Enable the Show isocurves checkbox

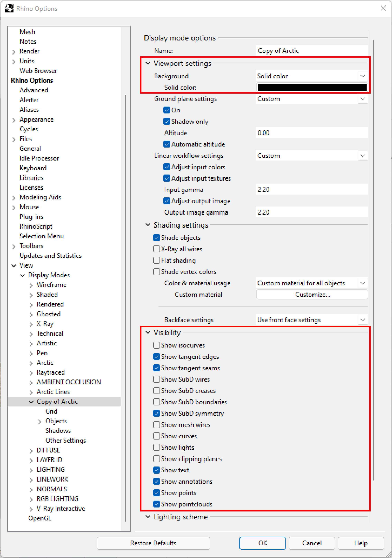pos(157,345)
